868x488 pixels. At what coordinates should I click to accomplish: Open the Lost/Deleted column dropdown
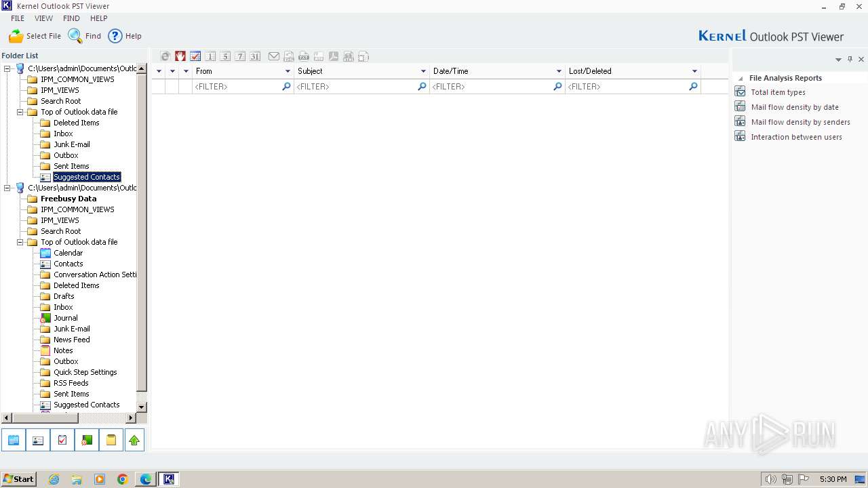point(694,71)
